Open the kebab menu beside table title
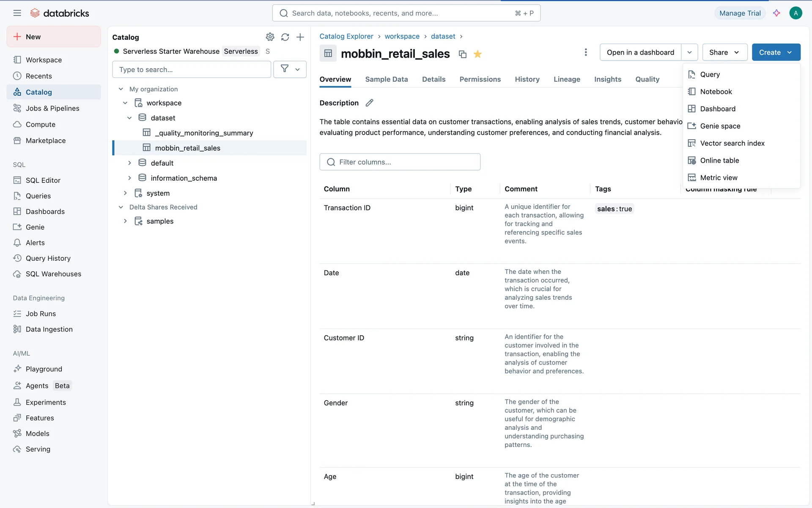The width and height of the screenshot is (812, 508). click(586, 52)
